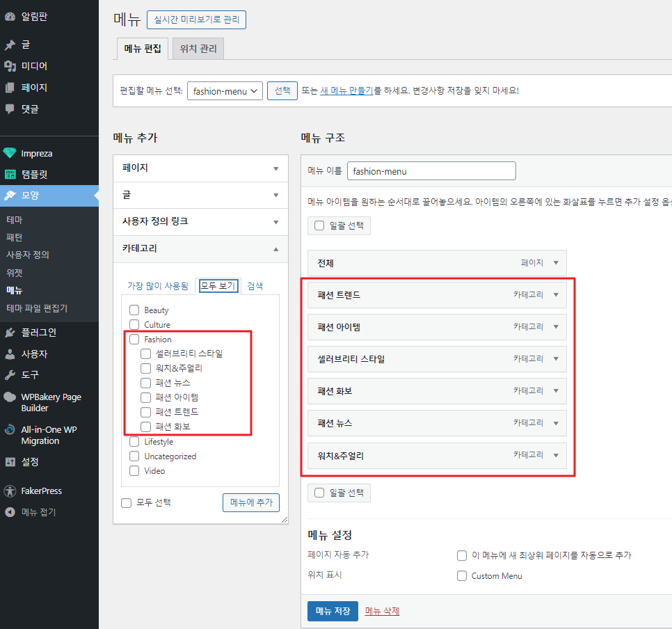Click the 선택 button beside menu dropdown
Screen dimensions: 672x629
(282, 91)
